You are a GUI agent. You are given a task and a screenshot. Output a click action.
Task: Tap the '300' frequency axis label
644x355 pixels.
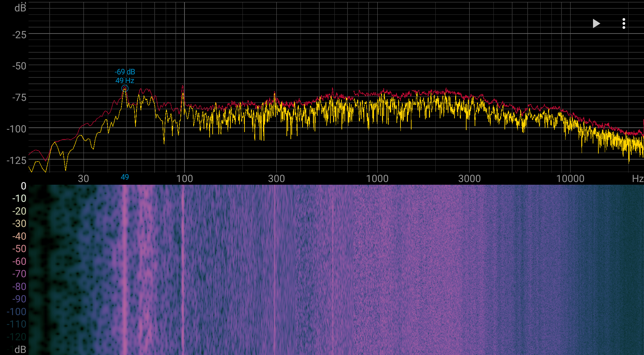276,178
